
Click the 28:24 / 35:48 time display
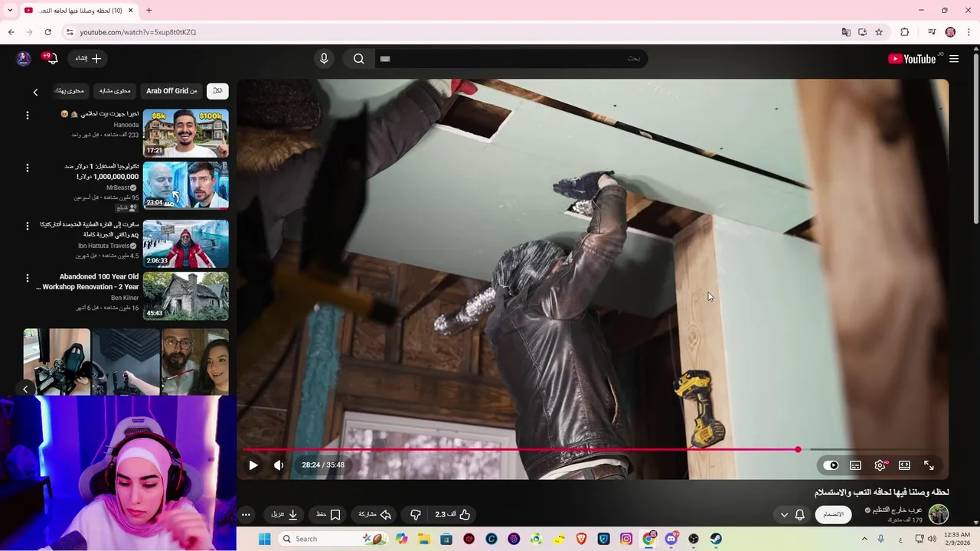(323, 465)
